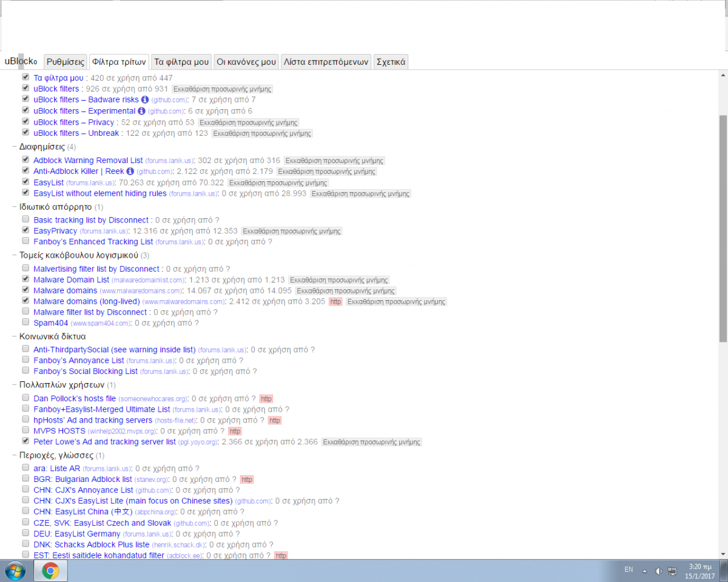
Task: Check DEU: EasyList Germany
Action: pyautogui.click(x=25, y=533)
